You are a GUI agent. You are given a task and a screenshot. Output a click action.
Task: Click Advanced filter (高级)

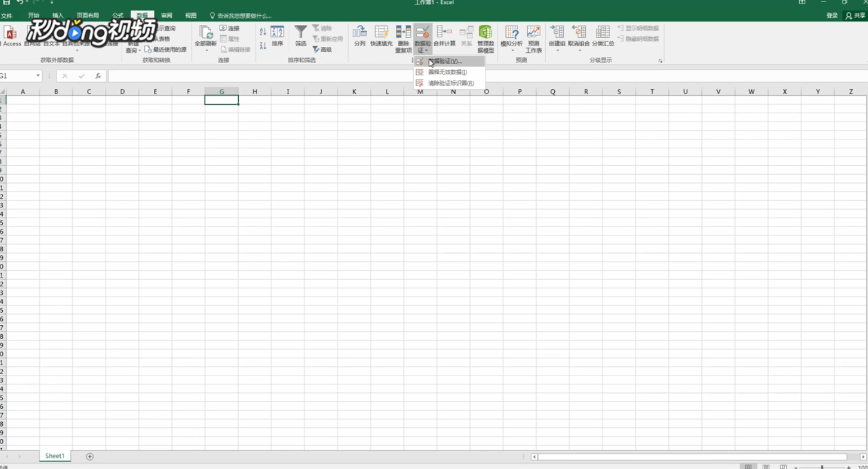point(323,50)
